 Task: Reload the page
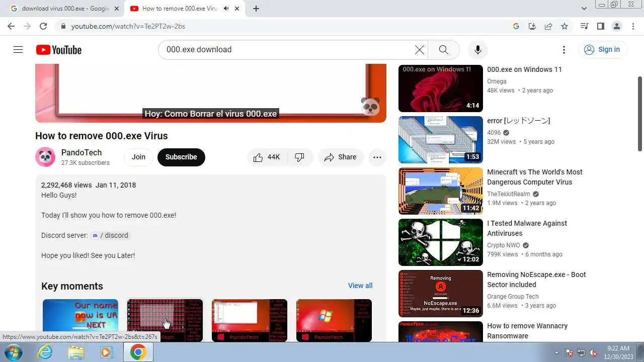[43, 26]
